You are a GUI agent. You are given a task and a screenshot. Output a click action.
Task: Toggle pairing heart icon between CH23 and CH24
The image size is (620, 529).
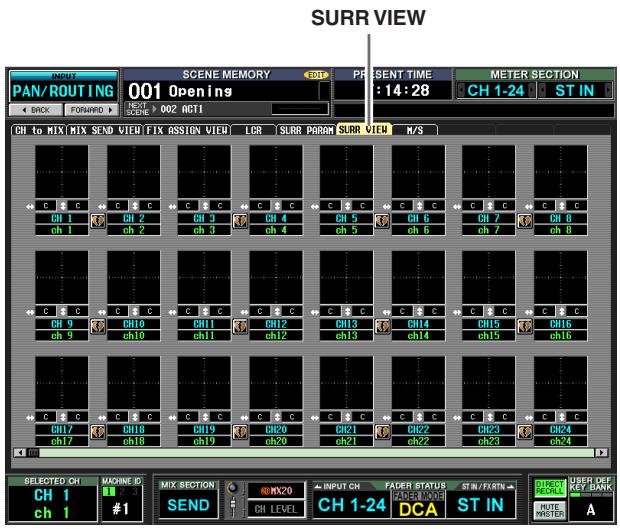525,432
